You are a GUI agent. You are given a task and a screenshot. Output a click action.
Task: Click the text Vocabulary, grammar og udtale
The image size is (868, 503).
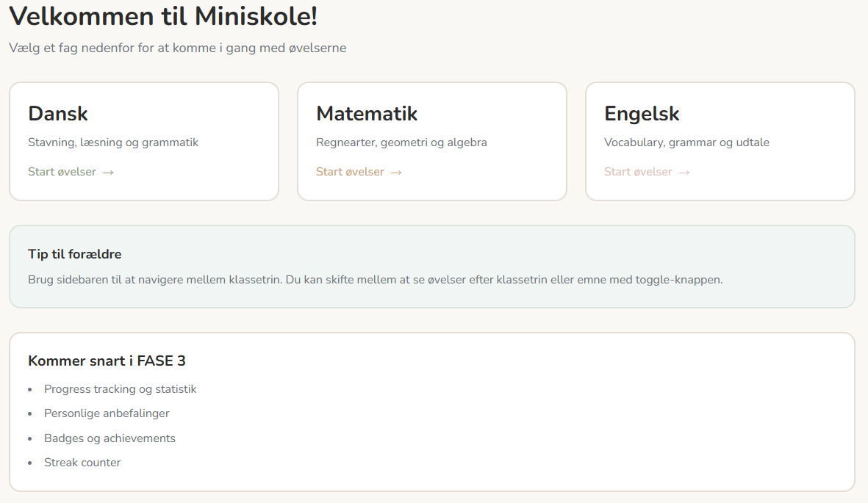click(x=686, y=142)
